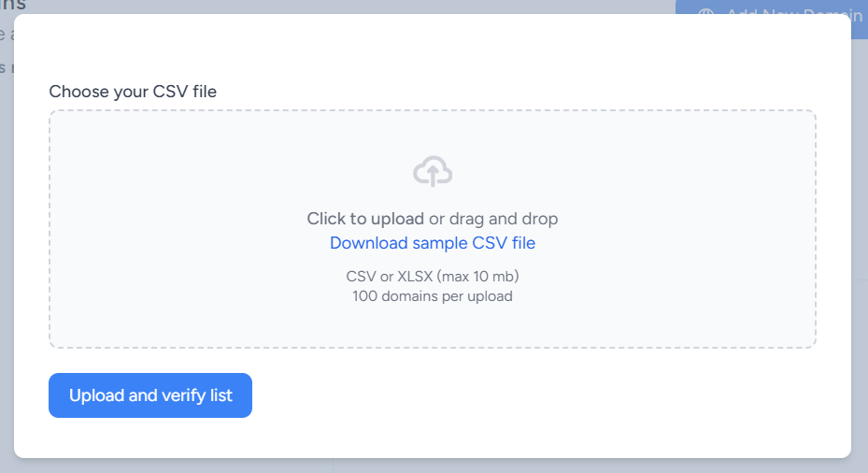The width and height of the screenshot is (868, 473).
Task: Click the upward arrow inside the cloud icon
Action: tap(433, 176)
